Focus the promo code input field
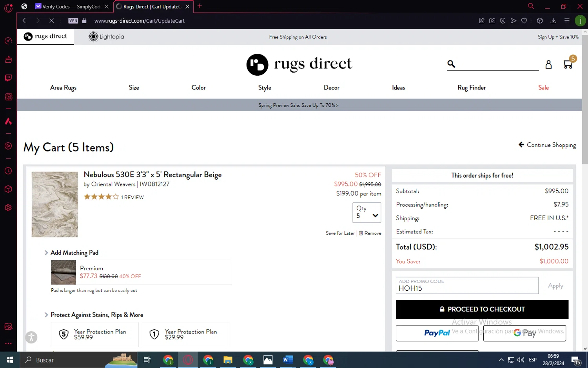The width and height of the screenshot is (588, 368). pos(467,285)
